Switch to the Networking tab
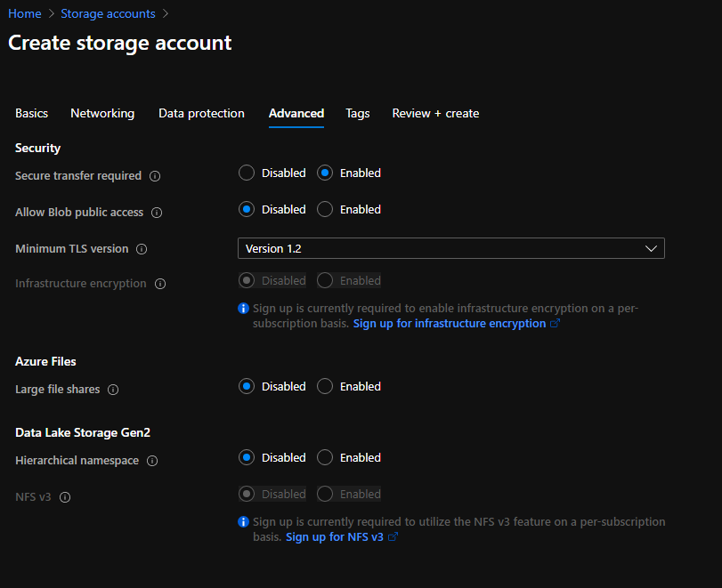 point(102,114)
